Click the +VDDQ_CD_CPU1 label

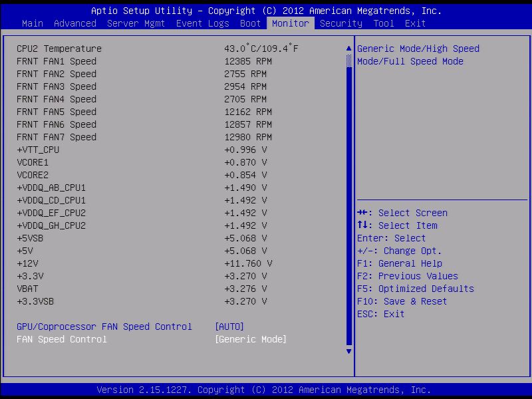(51, 201)
